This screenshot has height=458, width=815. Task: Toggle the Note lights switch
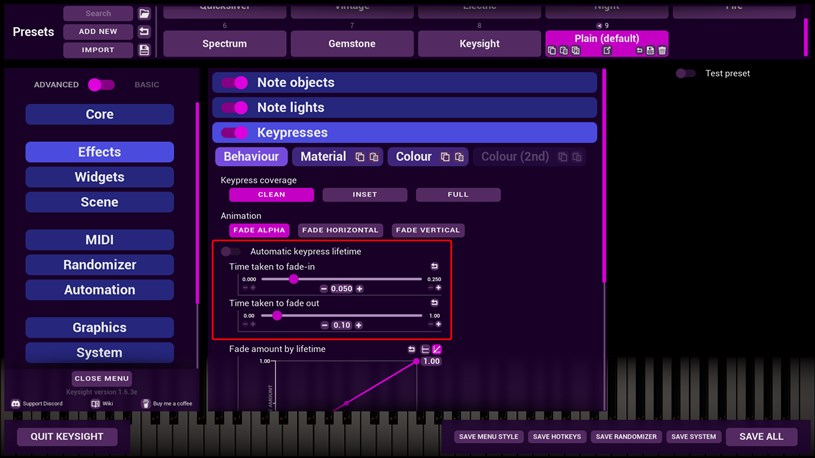(234, 108)
